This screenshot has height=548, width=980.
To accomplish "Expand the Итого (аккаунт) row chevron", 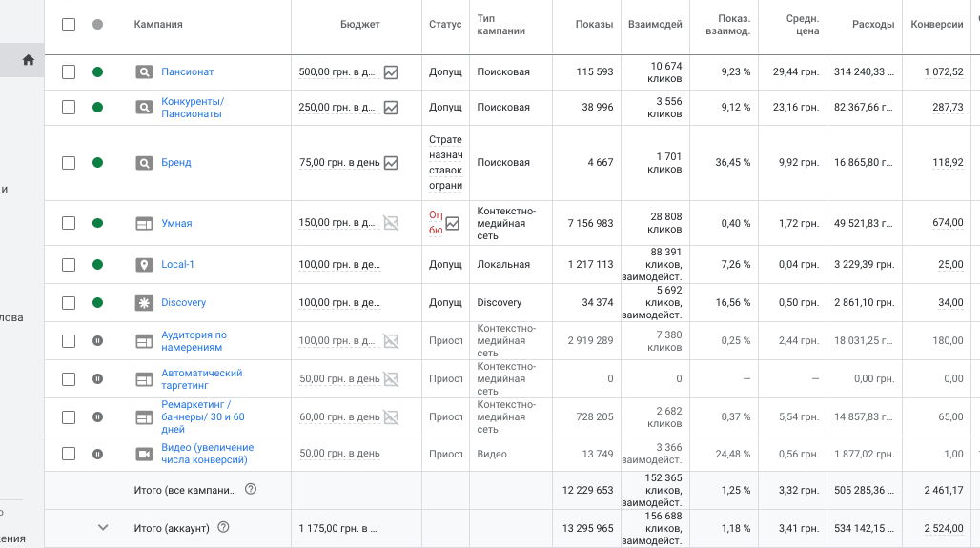I will pyautogui.click(x=103, y=527).
